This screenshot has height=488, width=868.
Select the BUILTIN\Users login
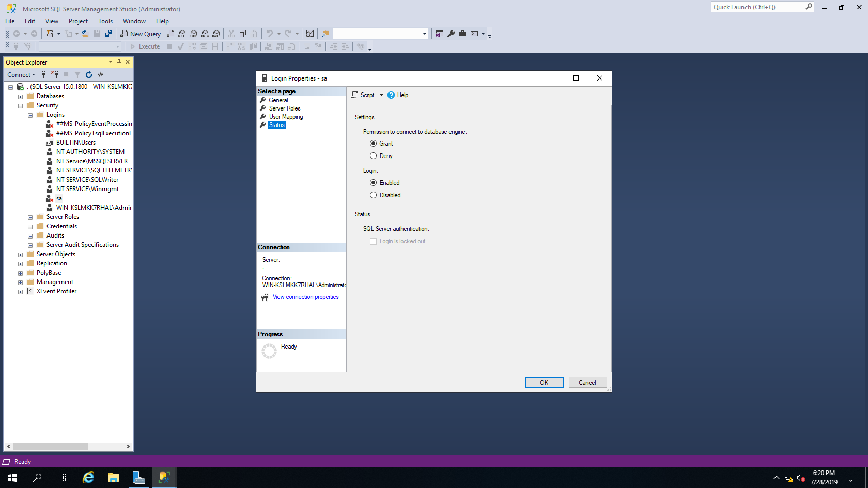point(76,143)
